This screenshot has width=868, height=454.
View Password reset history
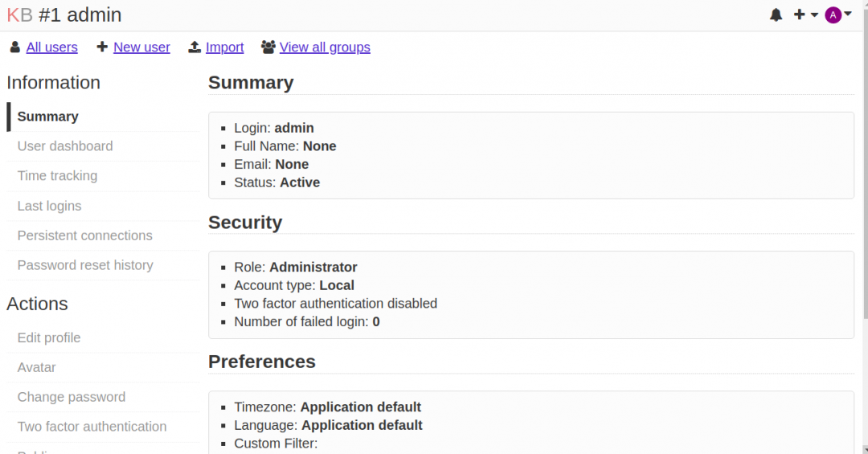click(x=85, y=265)
